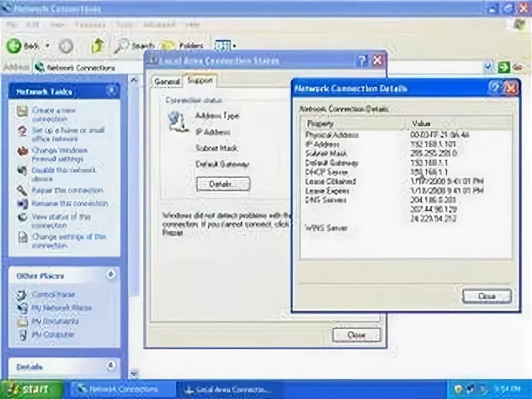Open the Search toolbar button
The height and width of the screenshot is (399, 532).
pos(134,46)
